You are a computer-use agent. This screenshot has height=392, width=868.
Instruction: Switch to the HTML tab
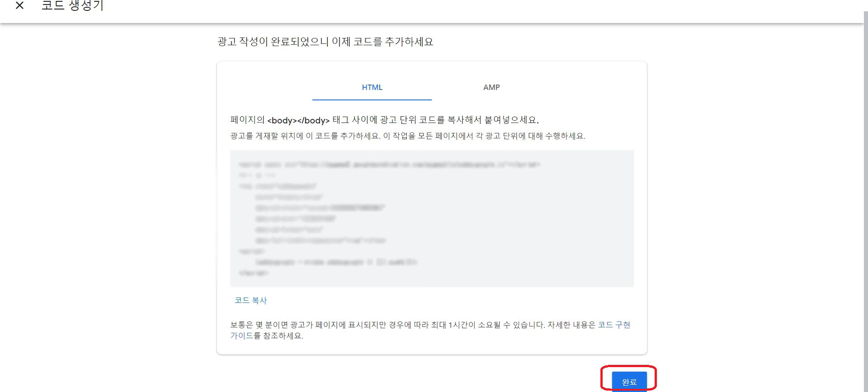click(372, 87)
